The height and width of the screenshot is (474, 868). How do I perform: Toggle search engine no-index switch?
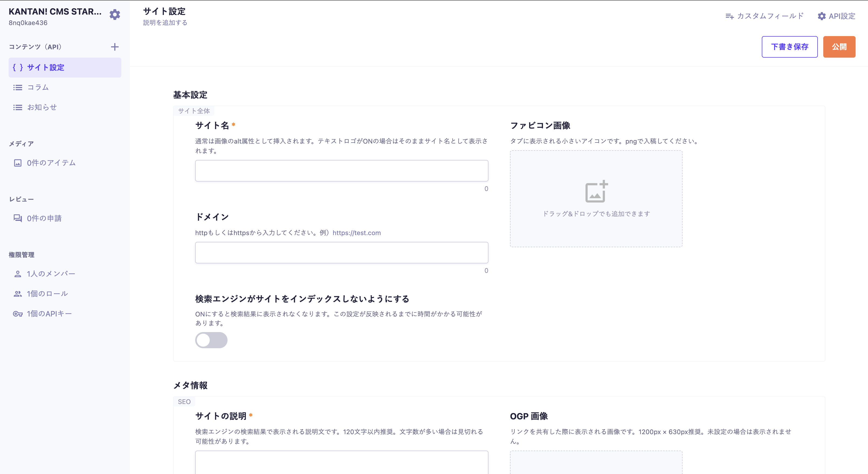click(x=211, y=340)
